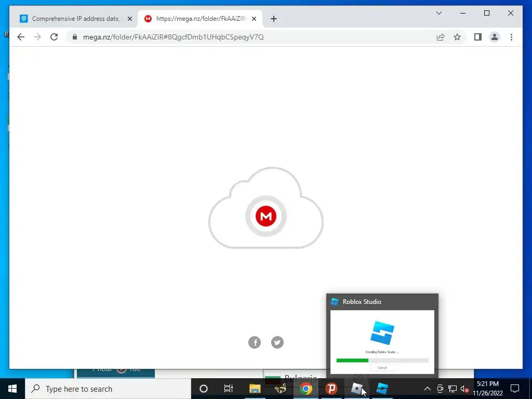Open network settings from the tray
Viewport: 532px width, 399px height.
453,389
